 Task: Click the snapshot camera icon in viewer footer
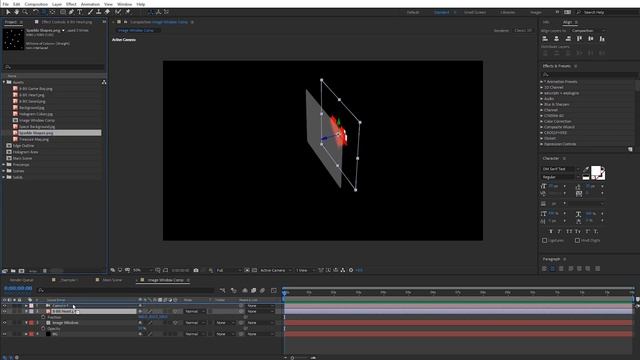(196, 270)
